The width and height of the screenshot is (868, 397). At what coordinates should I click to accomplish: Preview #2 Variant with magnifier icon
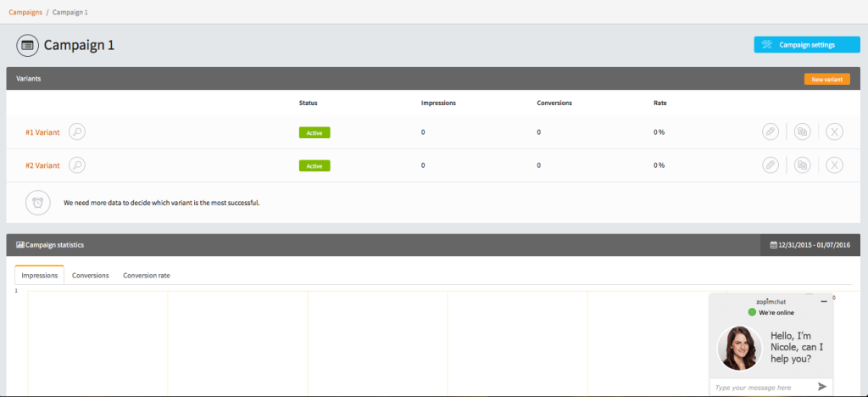(x=77, y=165)
